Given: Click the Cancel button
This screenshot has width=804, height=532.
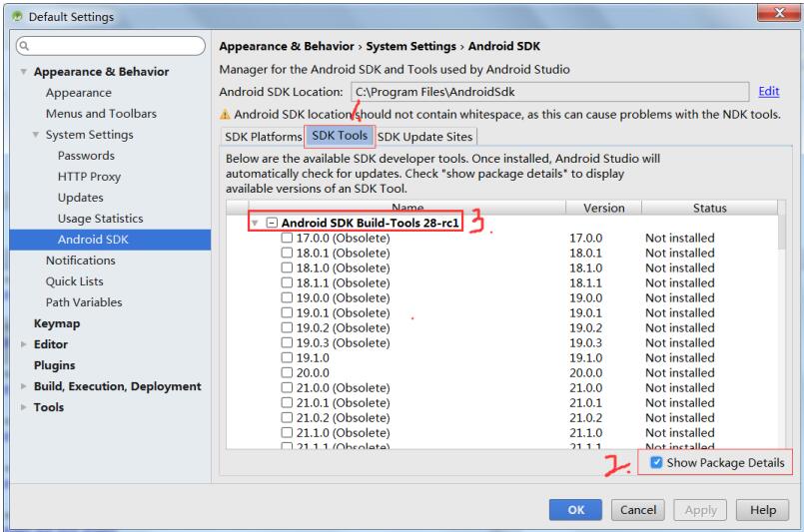Looking at the screenshot, I should click(638, 510).
